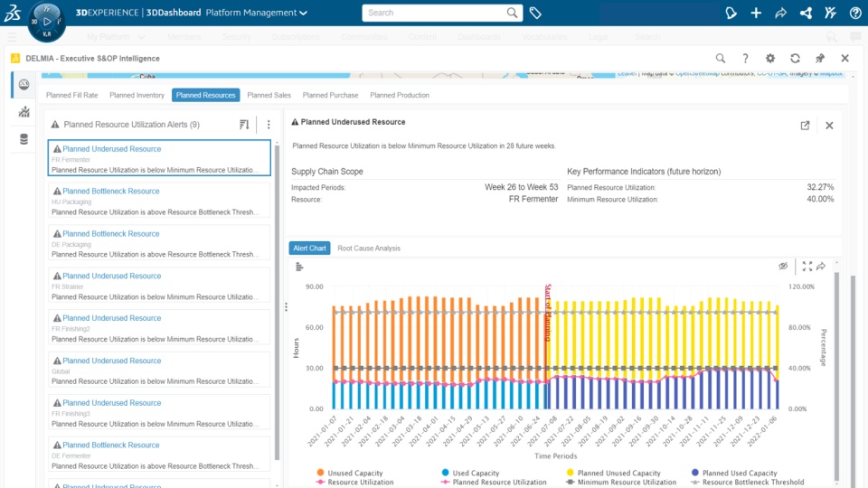The image size is (868, 488).
Task: Click the Start of Planning marker line
Action: [548, 346]
